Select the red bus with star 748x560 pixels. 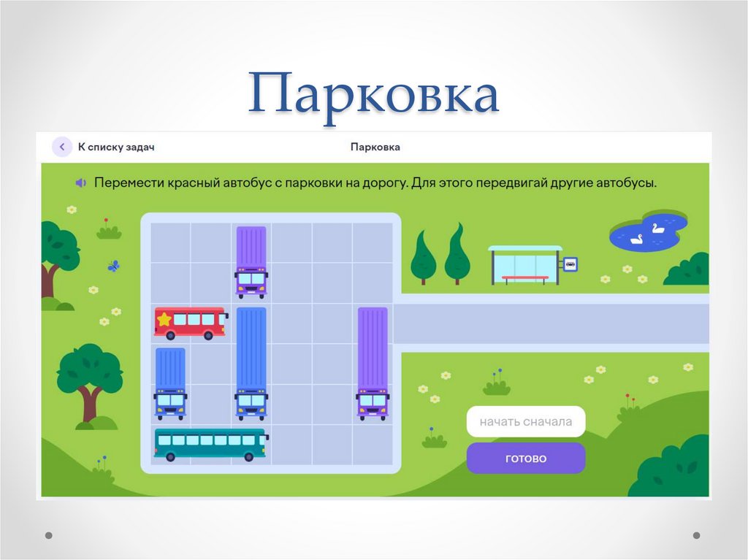click(191, 323)
